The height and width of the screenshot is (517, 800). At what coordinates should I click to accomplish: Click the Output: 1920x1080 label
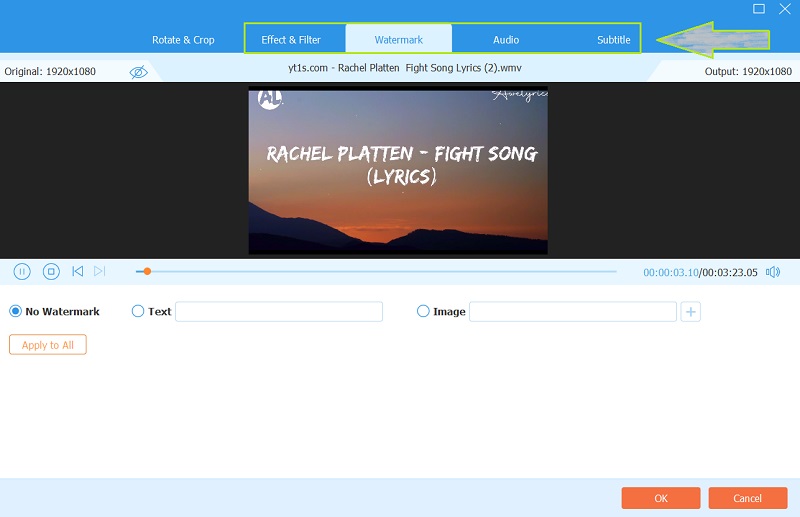[x=748, y=71]
